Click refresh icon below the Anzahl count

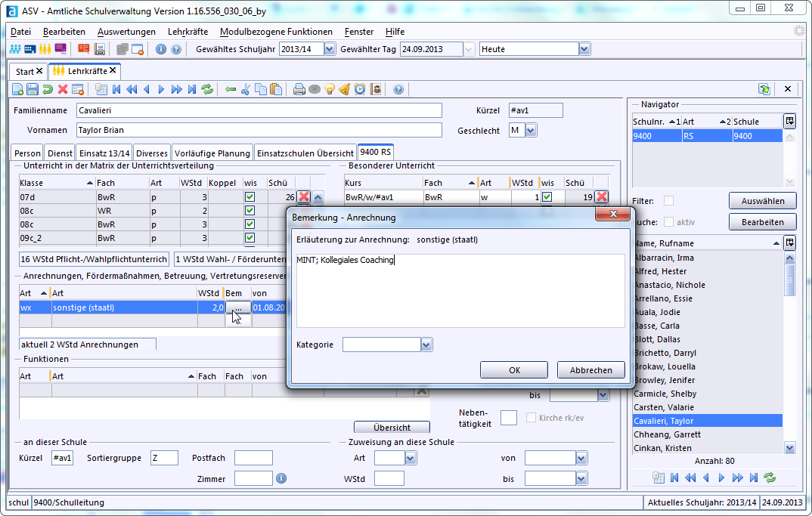(x=770, y=477)
